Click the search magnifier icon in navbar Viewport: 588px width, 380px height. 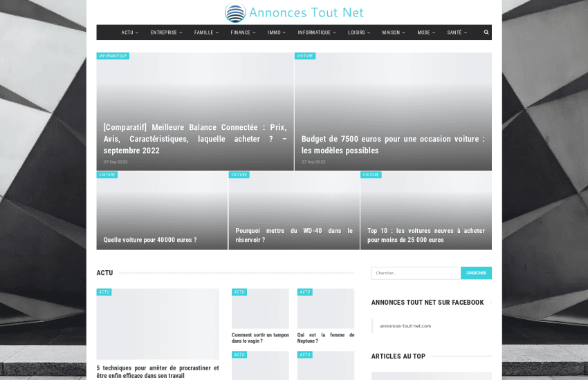486,32
